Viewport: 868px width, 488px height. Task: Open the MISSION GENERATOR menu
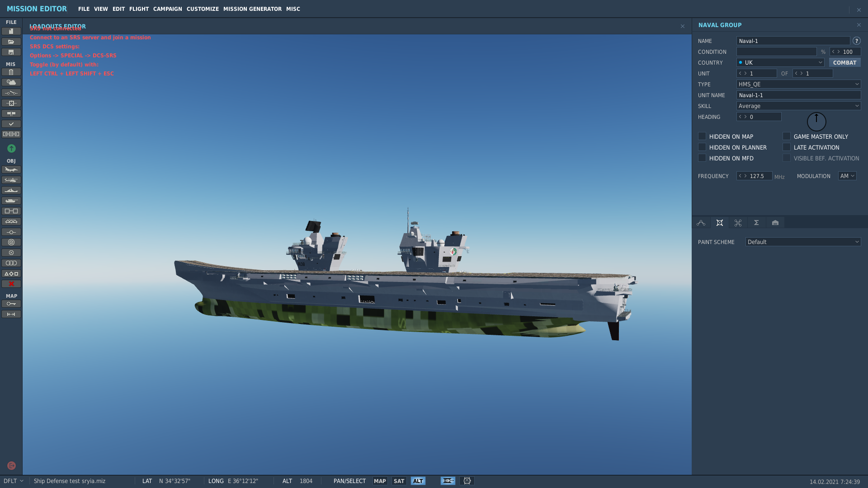tap(252, 9)
